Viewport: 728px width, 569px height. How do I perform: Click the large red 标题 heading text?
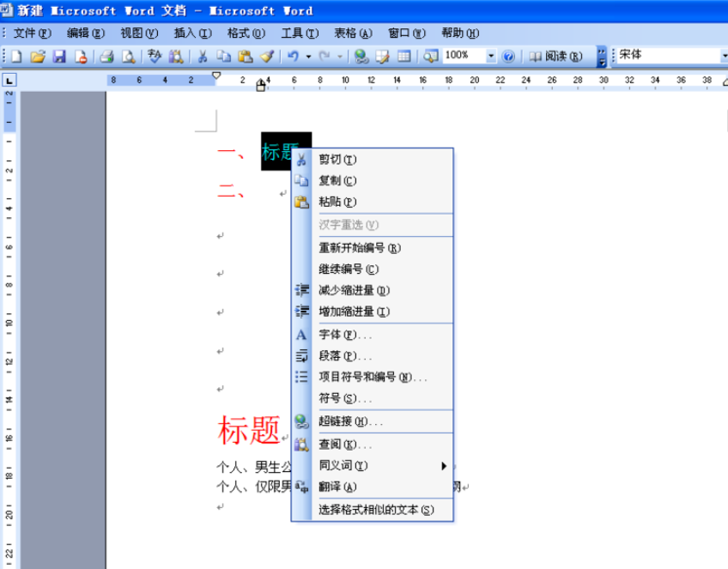[x=249, y=430]
